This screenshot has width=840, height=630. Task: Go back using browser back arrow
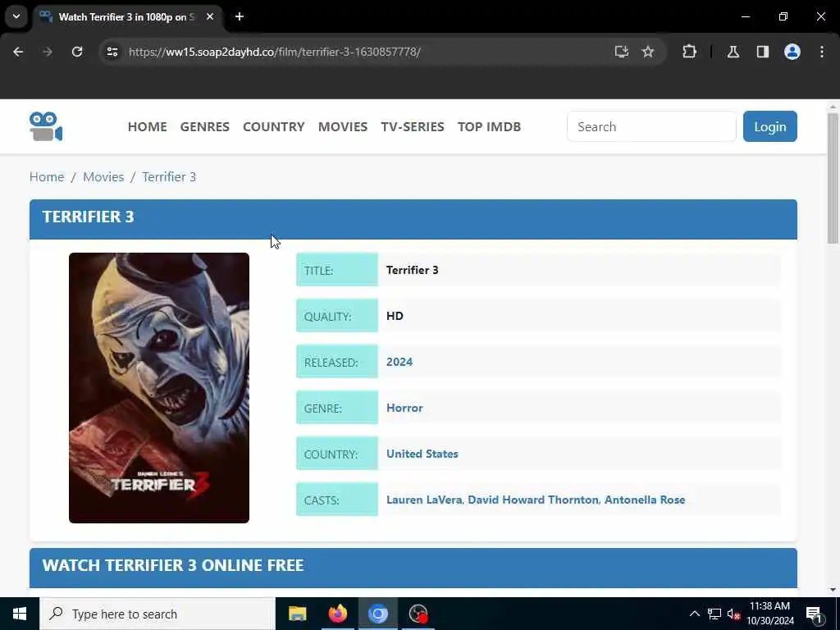pos(18,52)
